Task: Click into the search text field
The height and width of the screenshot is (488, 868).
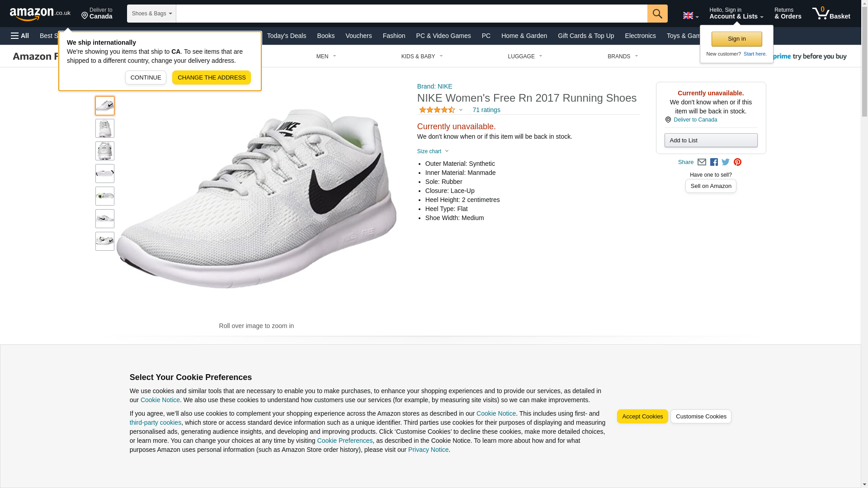Action: click(x=411, y=14)
